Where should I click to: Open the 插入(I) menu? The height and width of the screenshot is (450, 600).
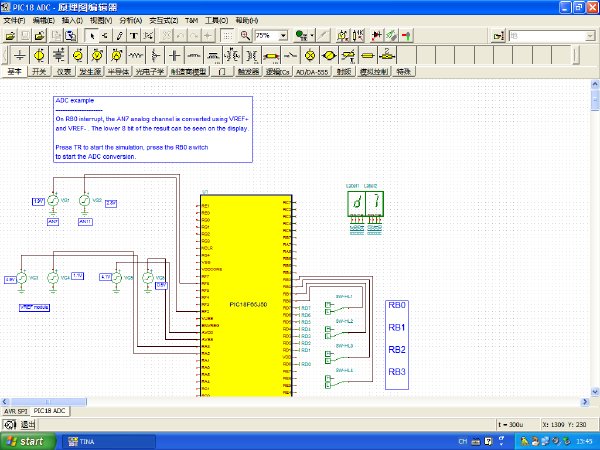tap(72, 21)
